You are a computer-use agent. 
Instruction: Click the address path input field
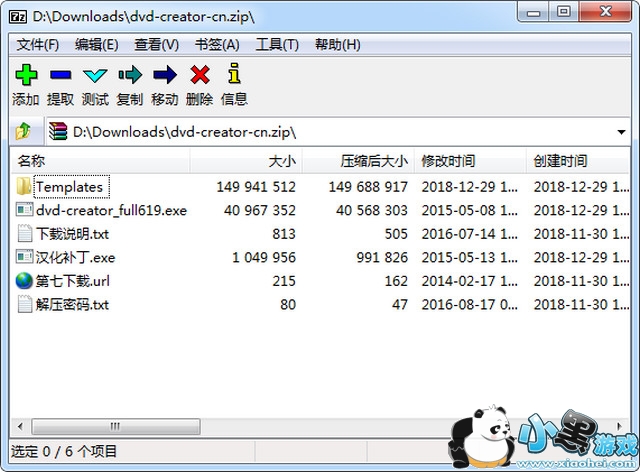tap(337, 132)
